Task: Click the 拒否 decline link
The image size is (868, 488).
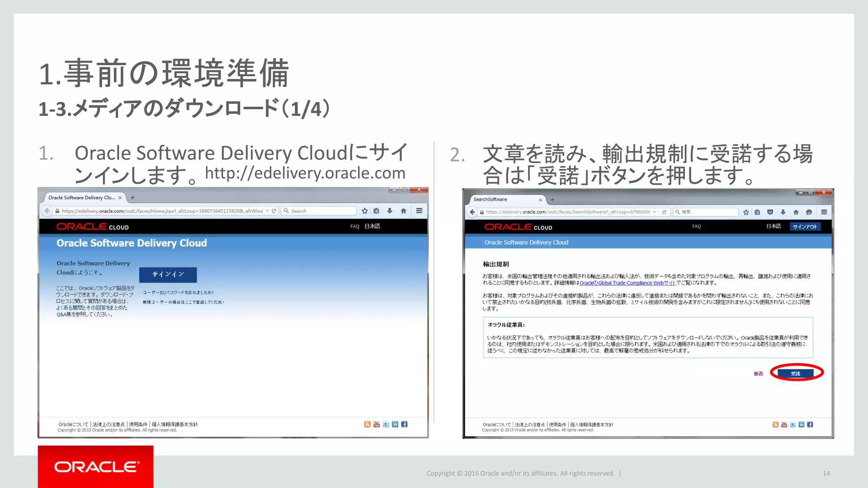Action: point(758,374)
